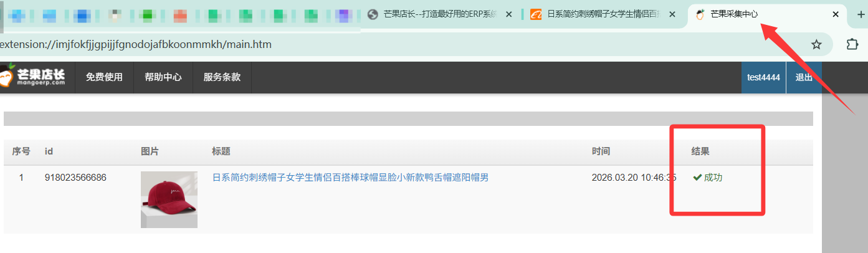This screenshot has height=253, width=868.
Task: Open the 日系简约刺绣帽子 product title link
Action: [350, 178]
